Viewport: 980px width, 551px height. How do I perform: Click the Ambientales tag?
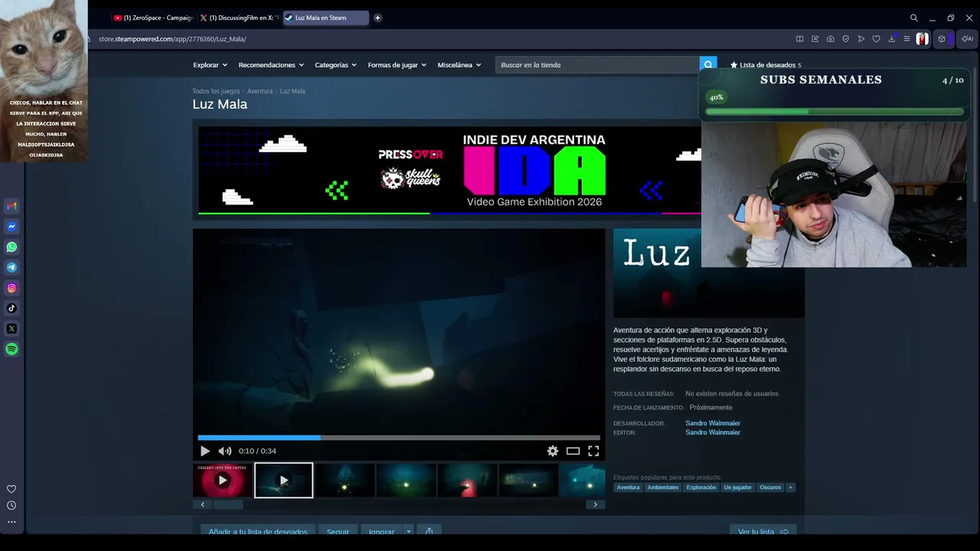coord(663,487)
